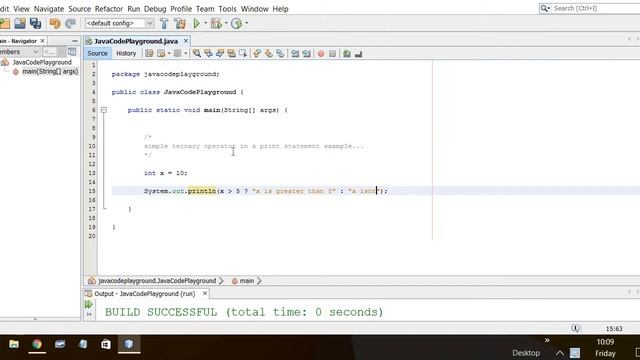Click the Shift Line Left icon

point(295,53)
